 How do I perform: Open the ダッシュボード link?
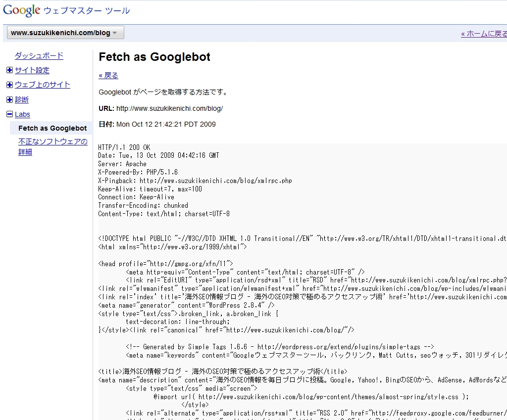pyautogui.click(x=39, y=55)
